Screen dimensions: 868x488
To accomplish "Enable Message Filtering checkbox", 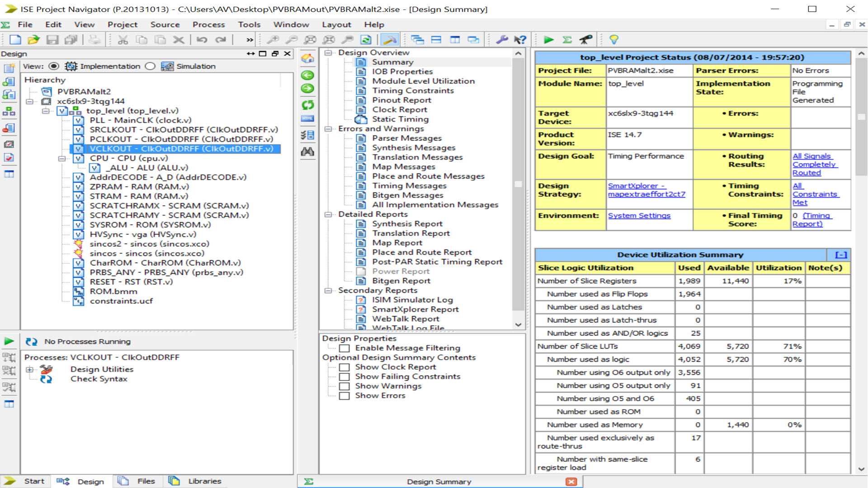I will click(344, 348).
